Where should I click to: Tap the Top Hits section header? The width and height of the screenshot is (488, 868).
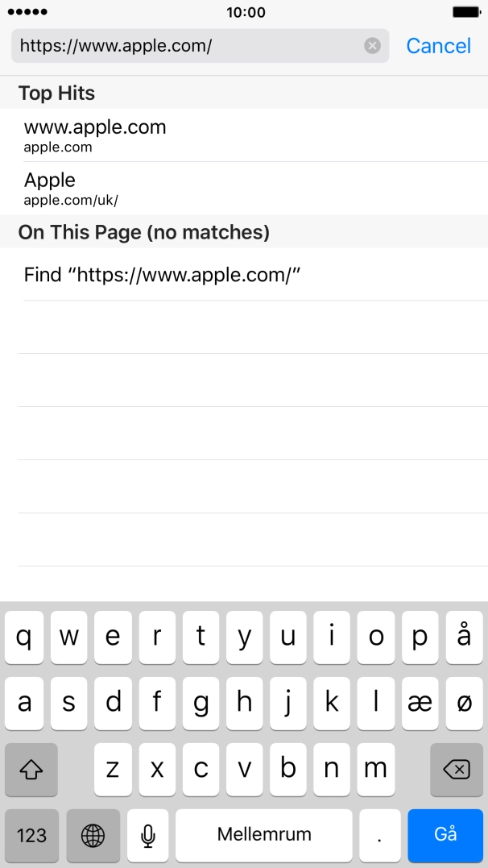(58, 93)
